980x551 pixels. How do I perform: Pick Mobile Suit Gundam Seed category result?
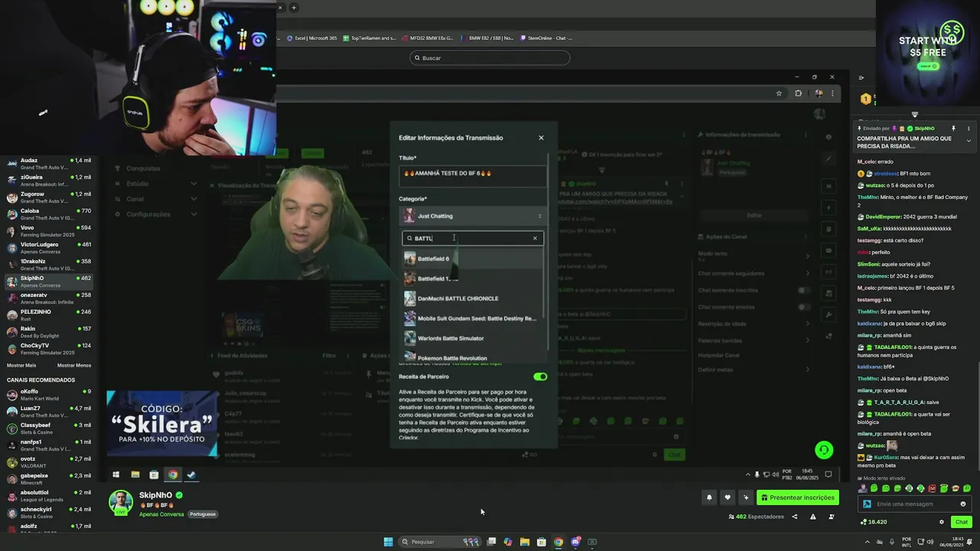(473, 318)
